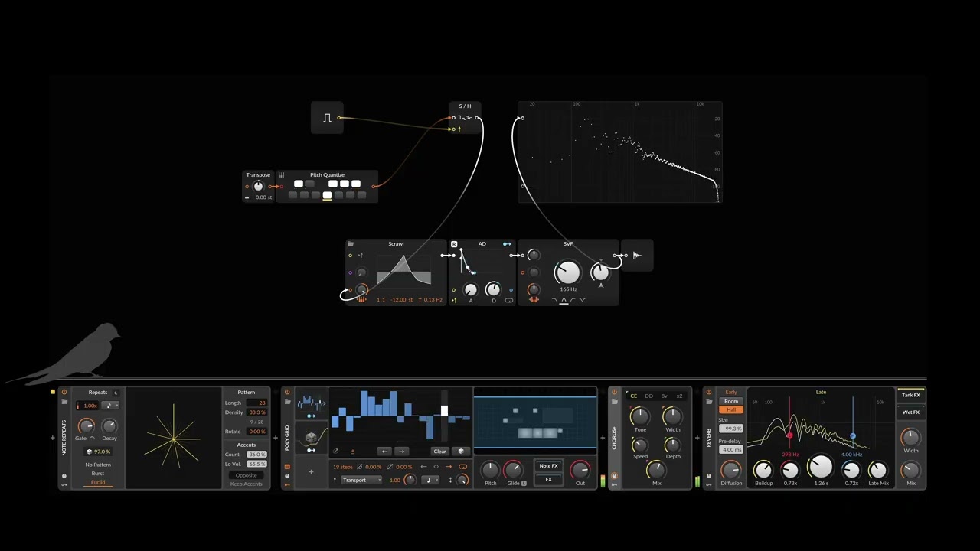Toggle the Note Repeats device power button
The height and width of the screenshot is (551, 980).
tap(64, 393)
